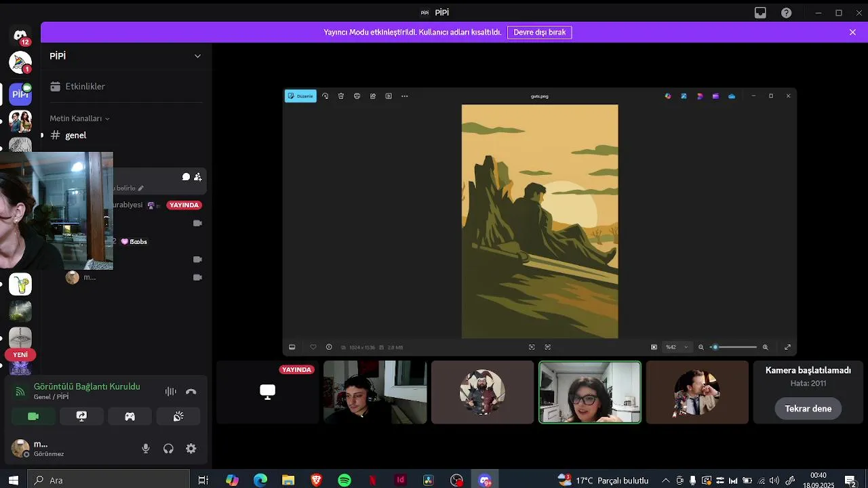
Task: Expand the PiPi server dropdown menu
Action: (x=197, y=56)
